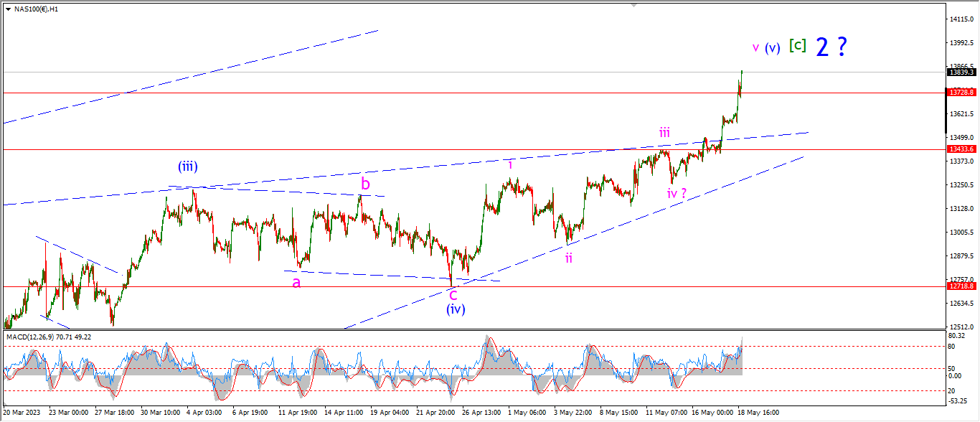Click the 18 May 16:00 time label
The width and height of the screenshot is (980, 422).
[758, 413]
